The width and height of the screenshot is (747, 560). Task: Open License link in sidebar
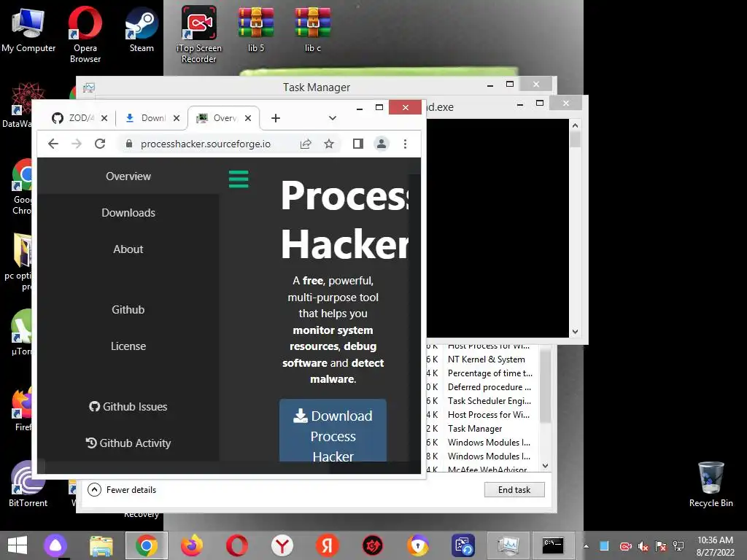coord(128,346)
